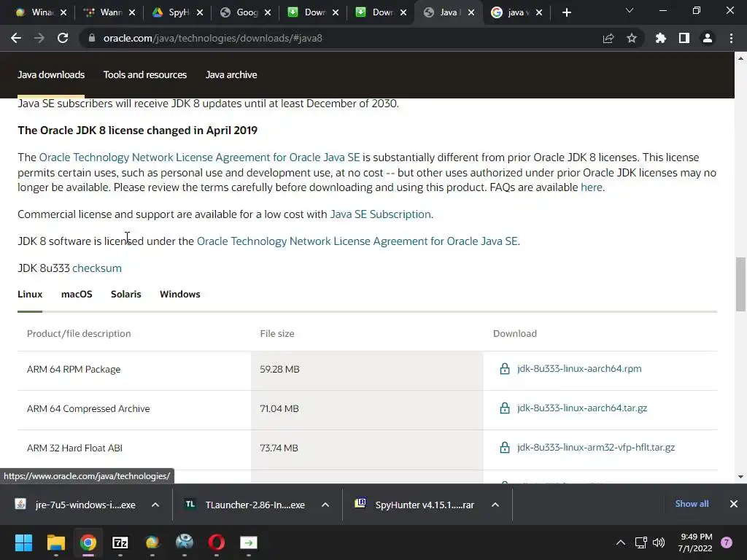The width and height of the screenshot is (747, 560).
Task: Open Opera browser from taskbar
Action: click(216, 542)
